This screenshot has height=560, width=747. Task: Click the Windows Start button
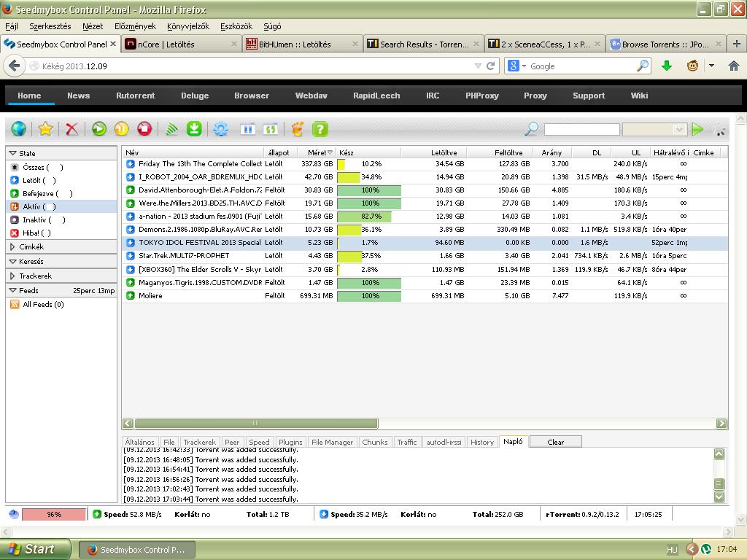click(x=34, y=549)
